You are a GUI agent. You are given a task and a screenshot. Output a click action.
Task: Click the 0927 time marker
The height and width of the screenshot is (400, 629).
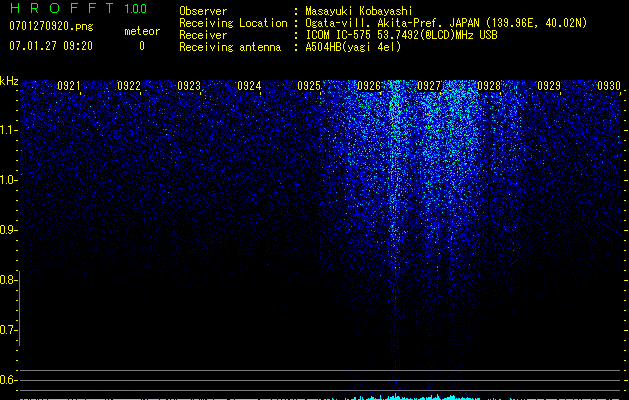click(429, 86)
